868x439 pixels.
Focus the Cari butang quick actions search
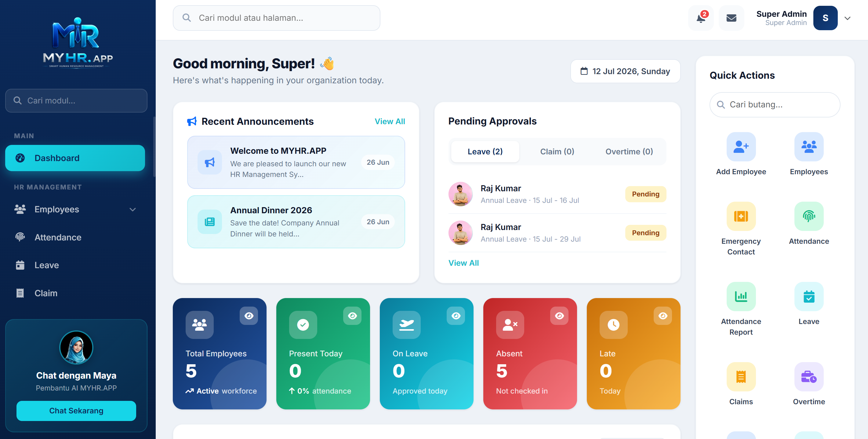[x=775, y=105]
